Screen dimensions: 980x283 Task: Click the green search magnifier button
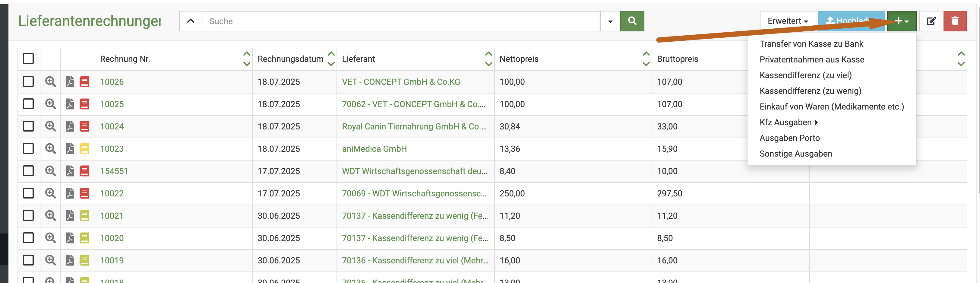click(x=632, y=21)
